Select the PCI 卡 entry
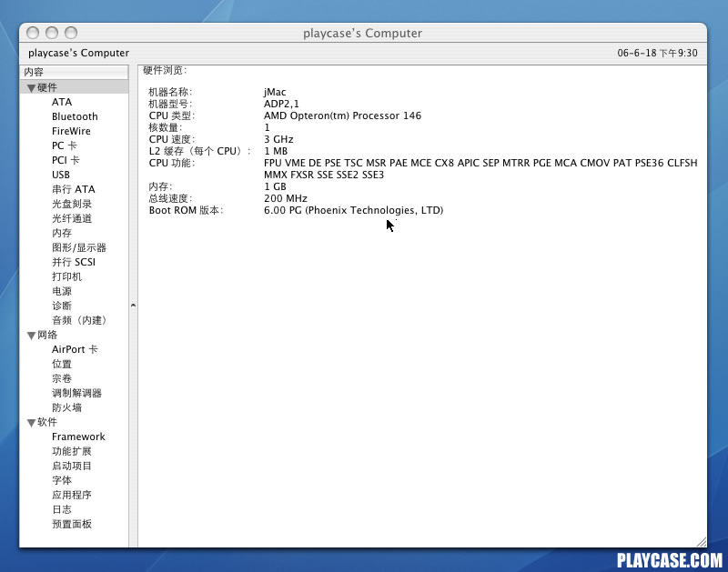 coord(66,160)
